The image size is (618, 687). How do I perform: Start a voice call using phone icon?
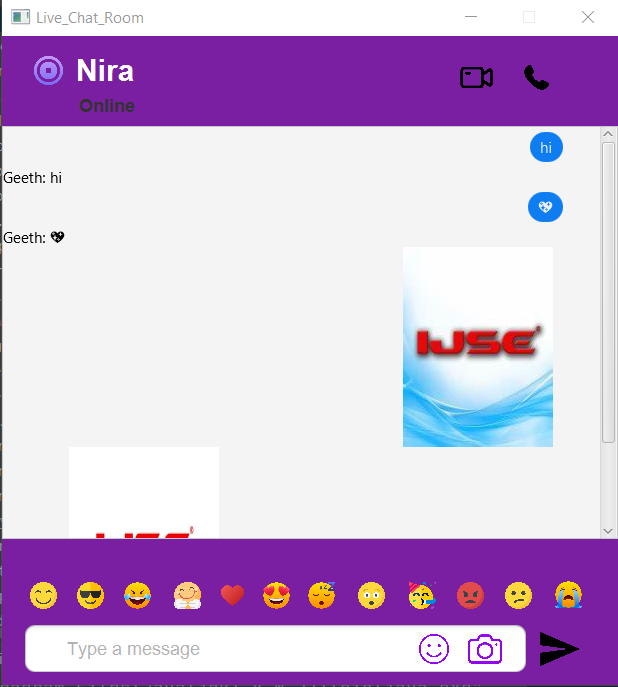(x=536, y=78)
